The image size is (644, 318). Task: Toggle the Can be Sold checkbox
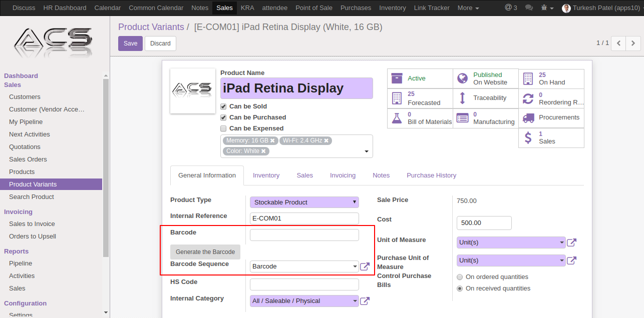pyautogui.click(x=223, y=106)
